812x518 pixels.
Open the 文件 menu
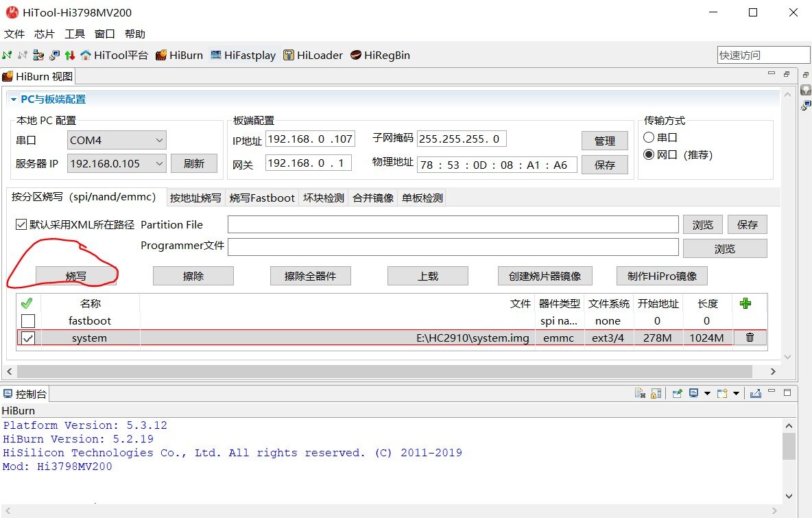(14, 34)
